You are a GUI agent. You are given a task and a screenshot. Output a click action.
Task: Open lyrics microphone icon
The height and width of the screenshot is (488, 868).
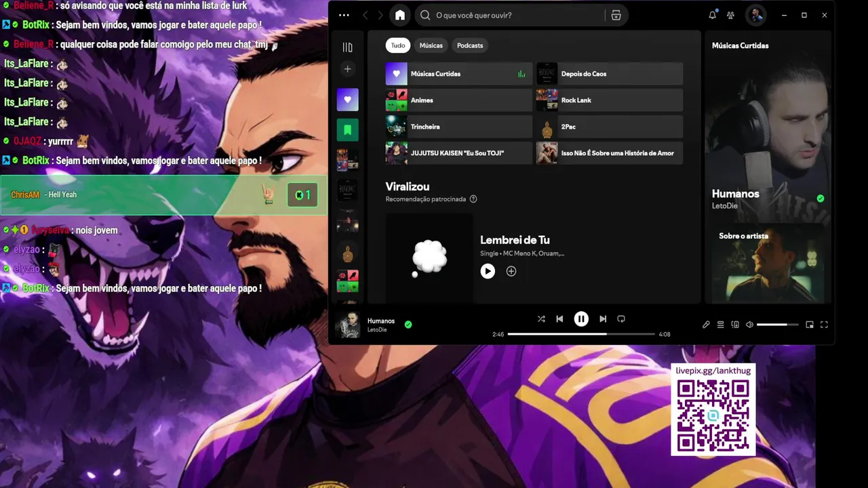(706, 325)
